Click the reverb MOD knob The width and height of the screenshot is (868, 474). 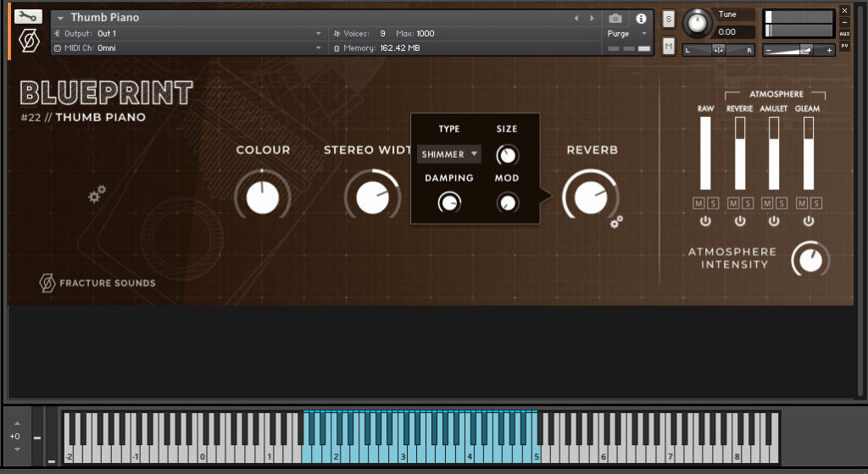coord(507,204)
